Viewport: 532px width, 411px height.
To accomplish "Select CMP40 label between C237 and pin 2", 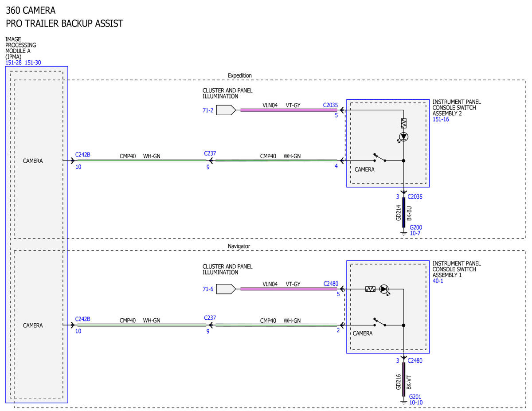I will coord(268,321).
